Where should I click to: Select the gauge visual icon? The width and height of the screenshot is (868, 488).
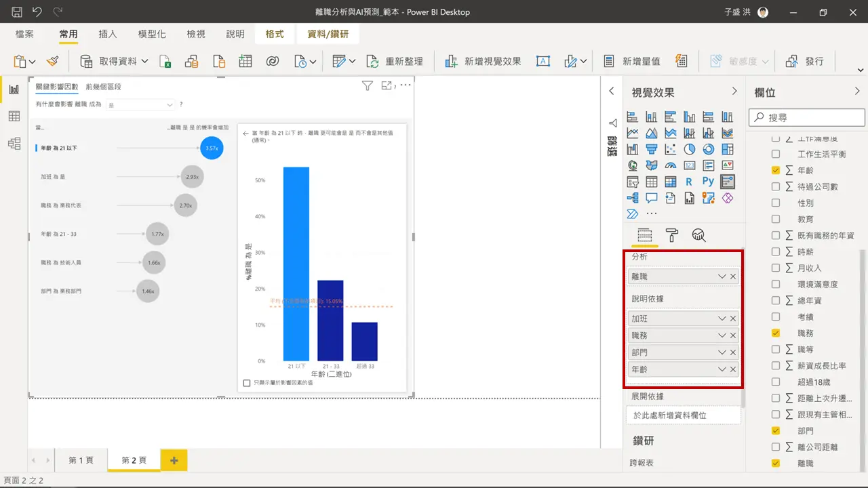[671, 165]
